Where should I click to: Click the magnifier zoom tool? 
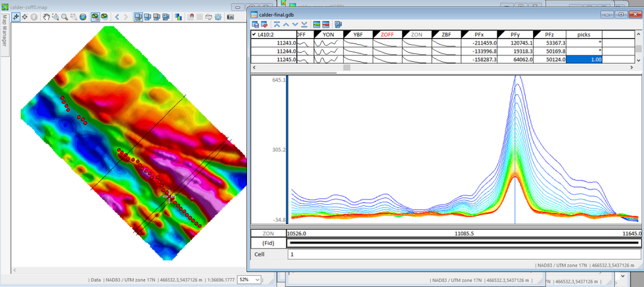[65, 16]
